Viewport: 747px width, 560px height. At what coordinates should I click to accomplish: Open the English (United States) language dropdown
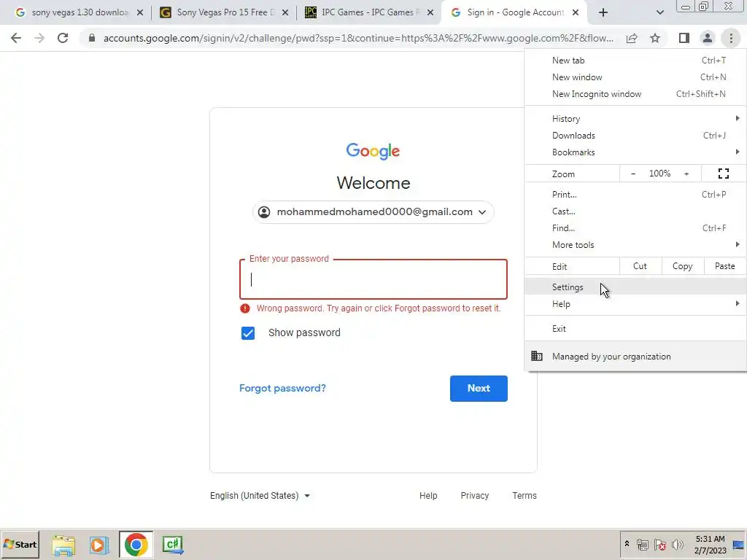[x=260, y=496]
